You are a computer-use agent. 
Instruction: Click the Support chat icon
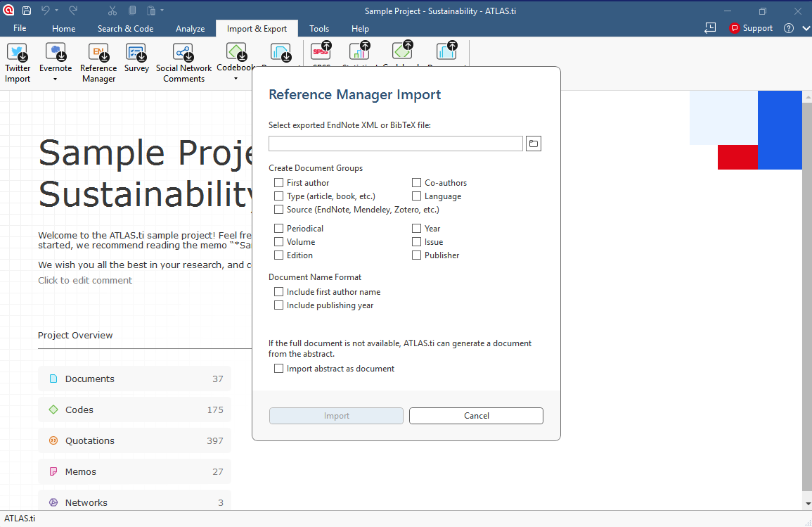point(734,29)
